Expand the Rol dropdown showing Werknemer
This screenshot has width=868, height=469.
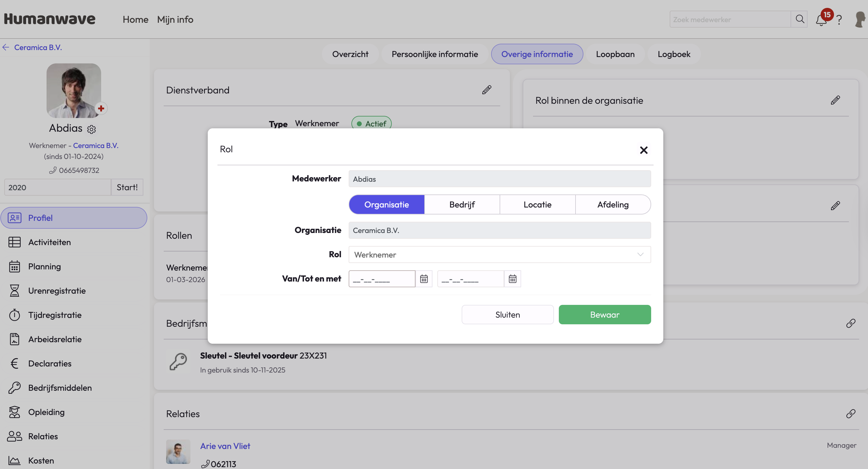click(499, 255)
